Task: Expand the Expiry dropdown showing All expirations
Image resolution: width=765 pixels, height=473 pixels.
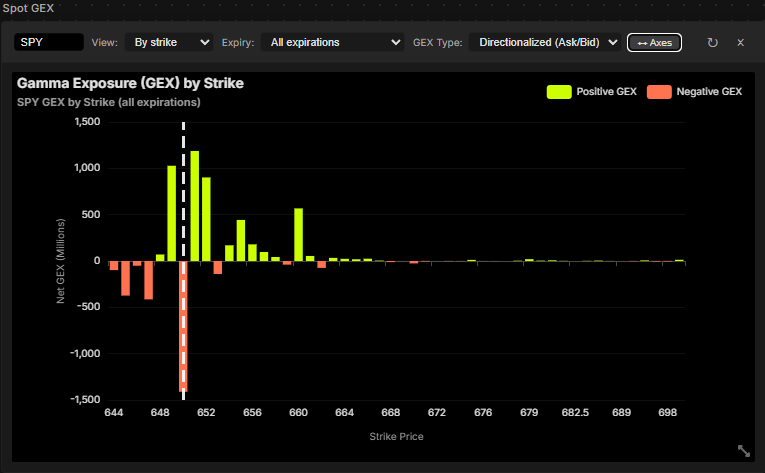Action: 331,43
